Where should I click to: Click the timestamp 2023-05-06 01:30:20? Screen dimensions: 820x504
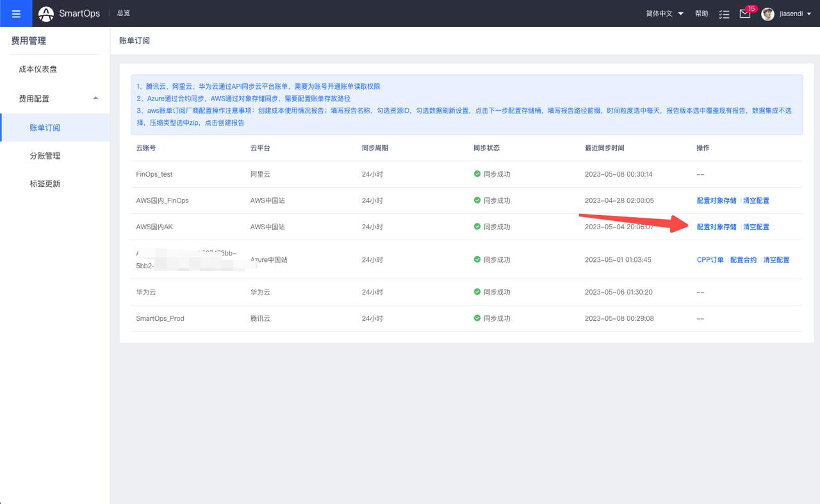click(619, 292)
